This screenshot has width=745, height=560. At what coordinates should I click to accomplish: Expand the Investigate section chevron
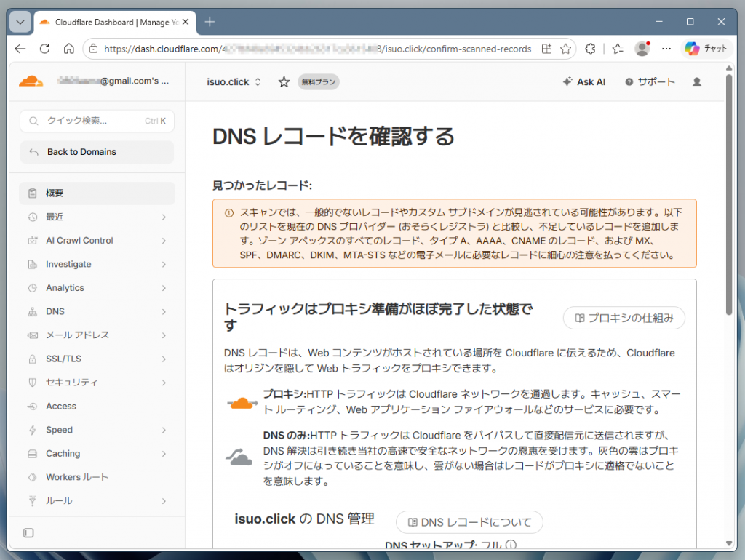(164, 264)
